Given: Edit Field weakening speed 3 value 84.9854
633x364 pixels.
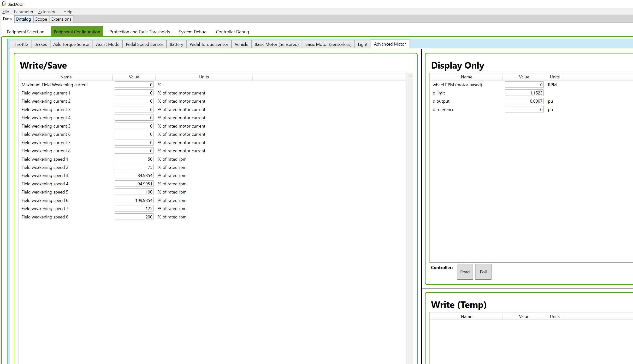Looking at the screenshot, I should click(134, 176).
